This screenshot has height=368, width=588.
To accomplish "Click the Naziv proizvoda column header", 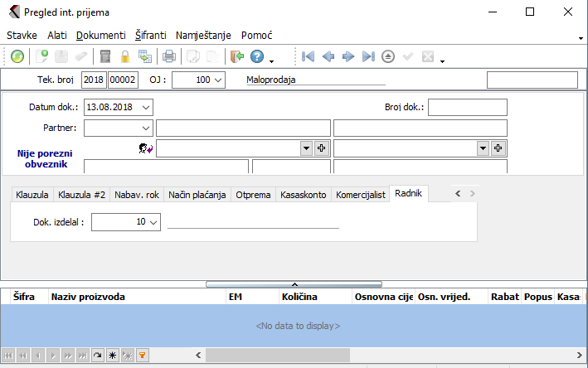I will coord(87,296).
